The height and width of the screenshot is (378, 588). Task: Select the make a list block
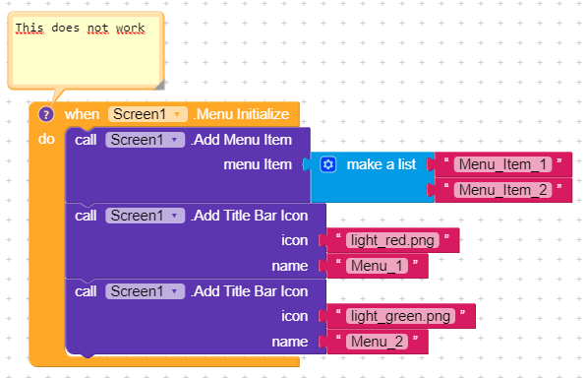tap(381, 164)
